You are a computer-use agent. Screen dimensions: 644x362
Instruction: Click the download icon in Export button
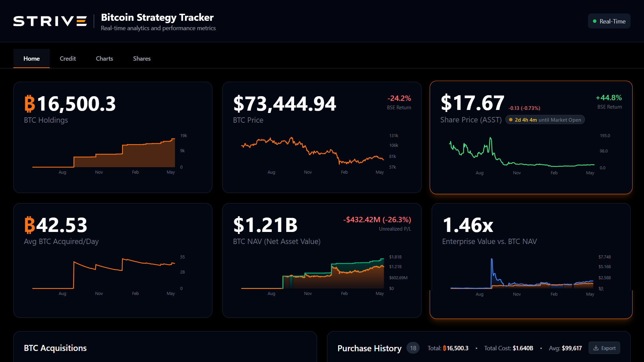596,348
